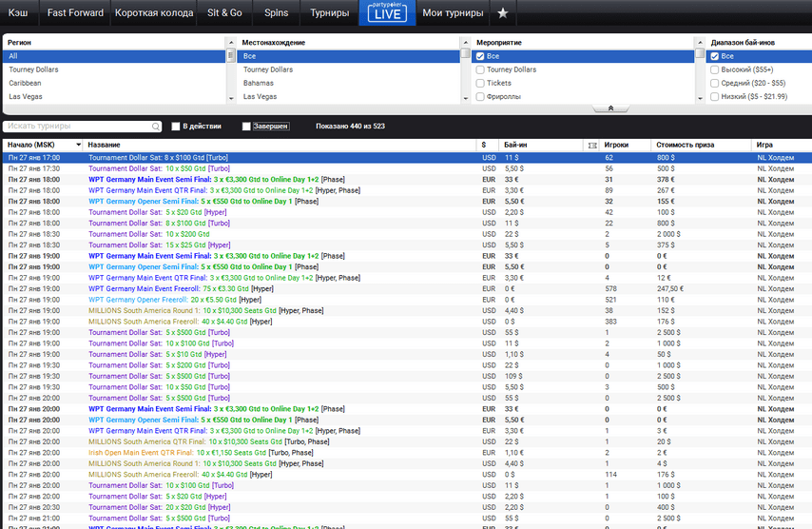The width and height of the screenshot is (812, 529).
Task: Open Короткая колода tab
Action: (x=154, y=13)
